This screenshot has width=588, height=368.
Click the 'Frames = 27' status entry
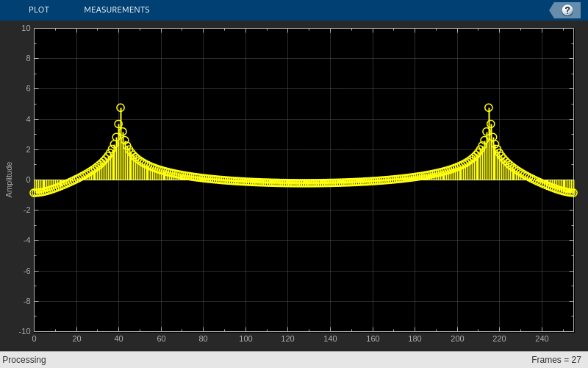[x=556, y=360]
